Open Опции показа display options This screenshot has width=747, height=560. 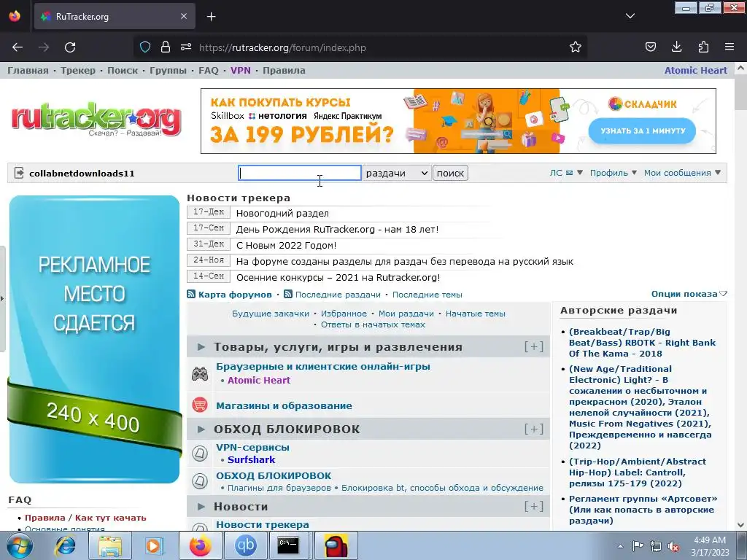click(689, 294)
